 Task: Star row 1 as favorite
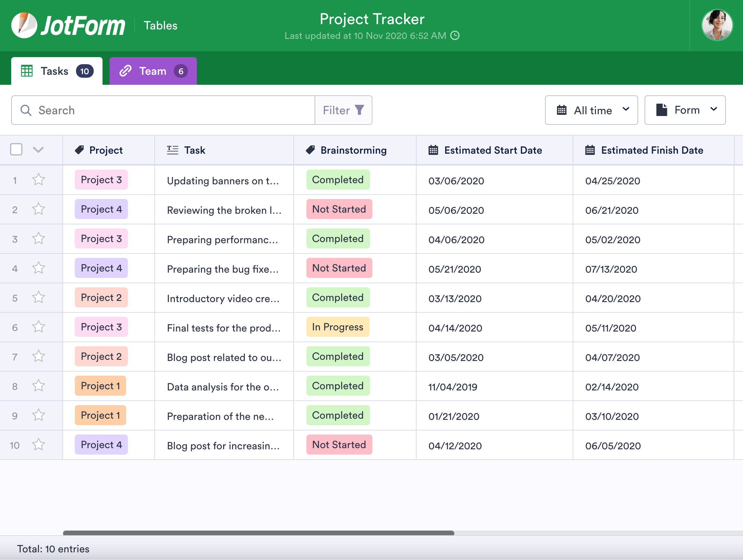39,180
